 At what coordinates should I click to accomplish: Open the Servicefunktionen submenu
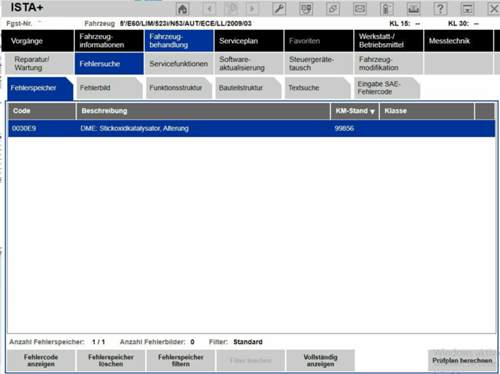[x=179, y=63]
